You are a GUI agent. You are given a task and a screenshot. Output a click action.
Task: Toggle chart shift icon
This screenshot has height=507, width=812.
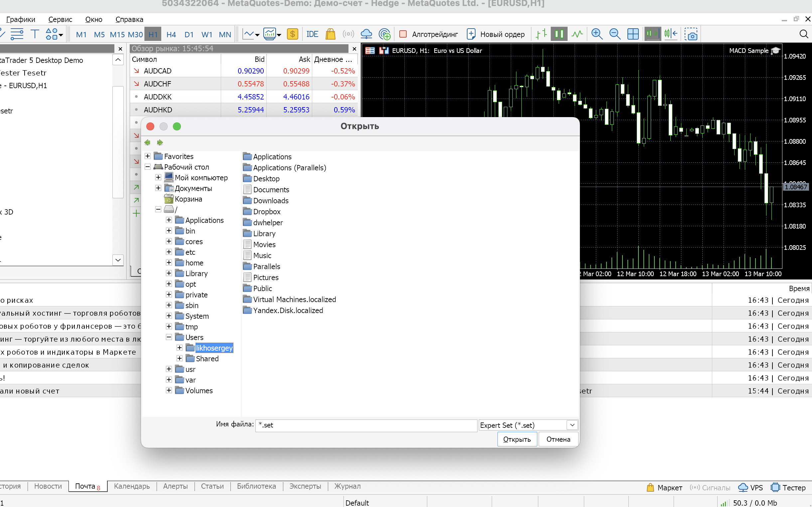pos(671,34)
